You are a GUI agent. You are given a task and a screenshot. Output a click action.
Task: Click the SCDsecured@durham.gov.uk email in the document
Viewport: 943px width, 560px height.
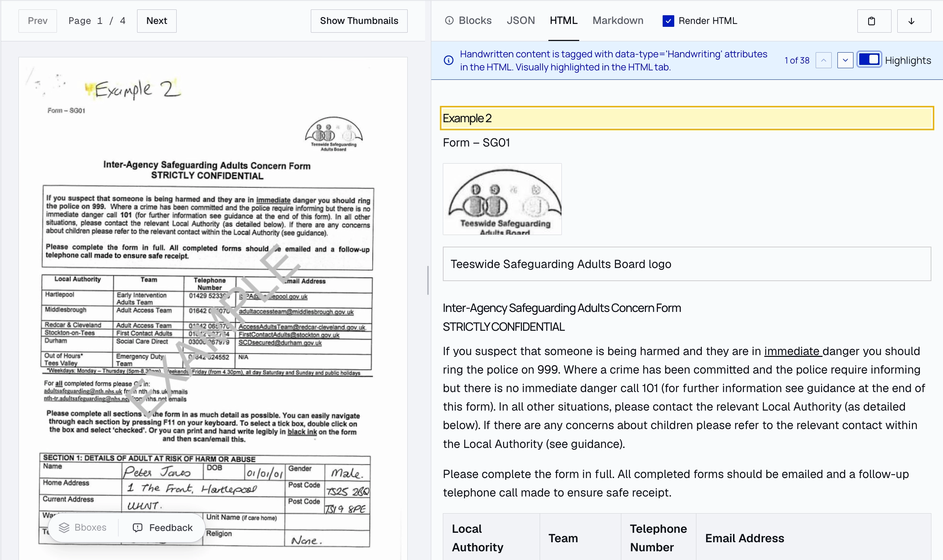(280, 343)
